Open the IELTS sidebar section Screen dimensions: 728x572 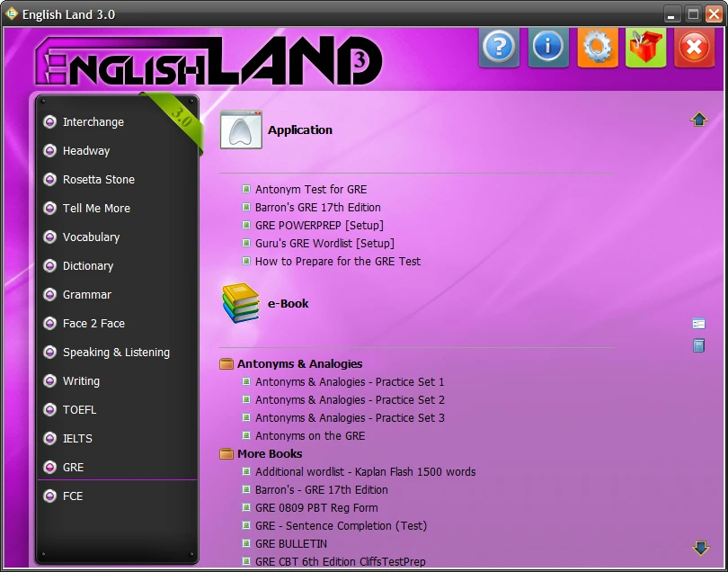77,439
